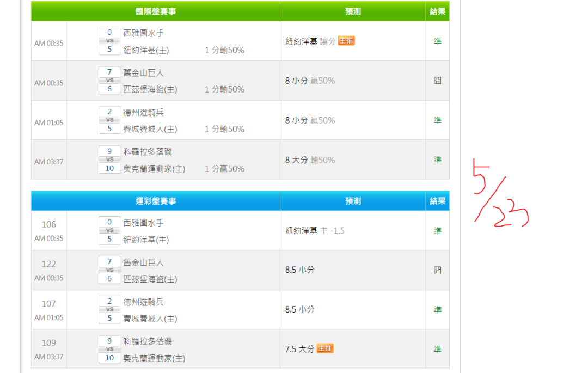This screenshot has height=373, width=588.
Task: Click 準 result icon for 運彩盤 game 107
Action: pos(437,309)
